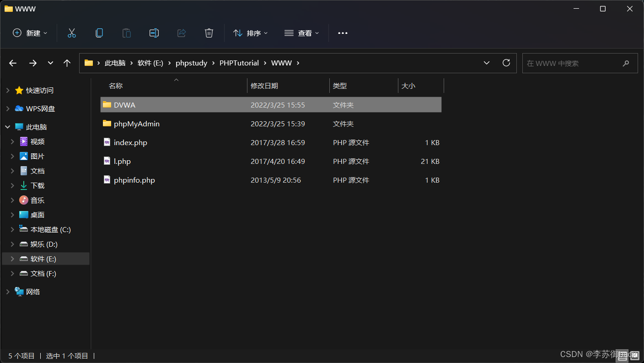Expand 本地磁盘 (C:) tree node
Image resolution: width=644 pixels, height=363 pixels.
pyautogui.click(x=12, y=230)
